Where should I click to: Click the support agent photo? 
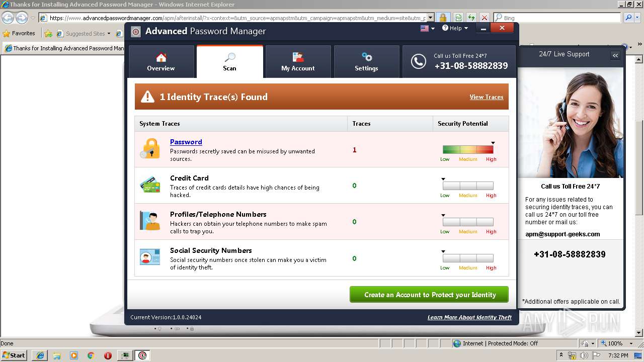[x=571, y=122]
